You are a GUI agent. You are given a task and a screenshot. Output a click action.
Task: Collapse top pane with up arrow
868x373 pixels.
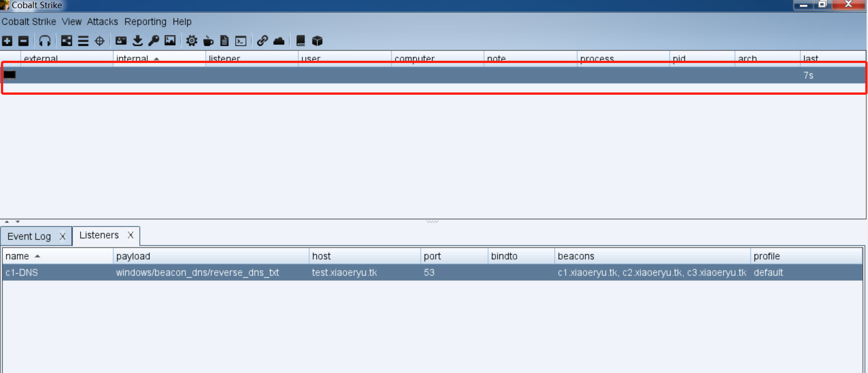tap(7, 222)
